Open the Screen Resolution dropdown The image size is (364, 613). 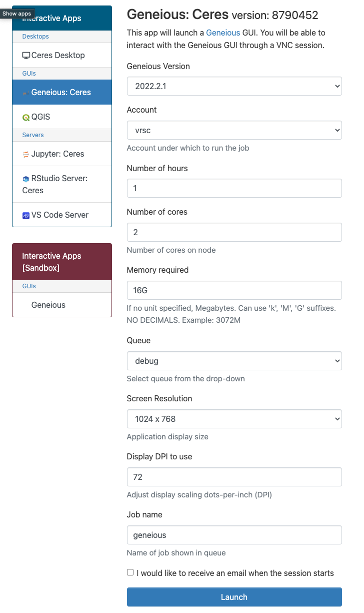click(234, 419)
